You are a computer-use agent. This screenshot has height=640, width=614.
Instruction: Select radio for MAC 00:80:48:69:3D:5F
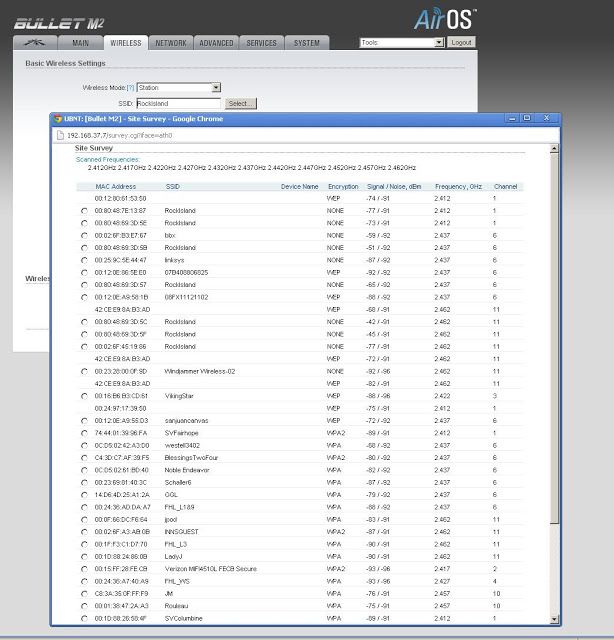pos(84,334)
